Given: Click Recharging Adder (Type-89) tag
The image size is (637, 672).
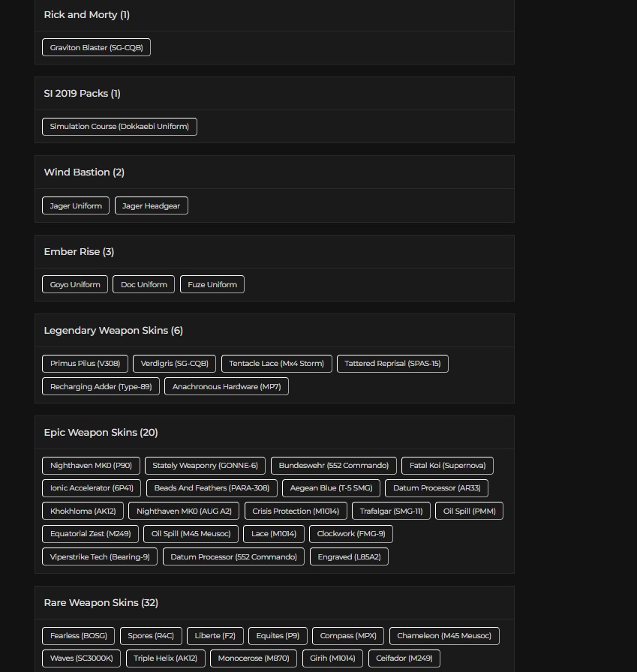Looking at the screenshot, I should pyautogui.click(x=101, y=386).
